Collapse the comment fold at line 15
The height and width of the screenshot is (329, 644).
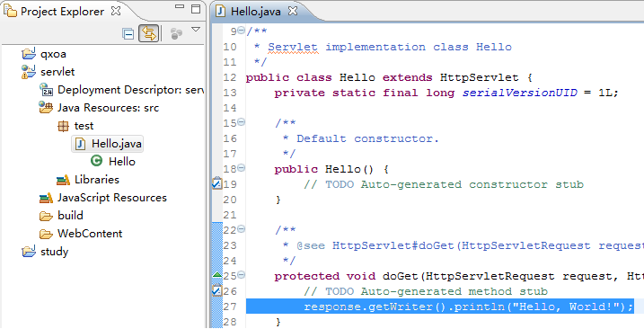(241, 121)
